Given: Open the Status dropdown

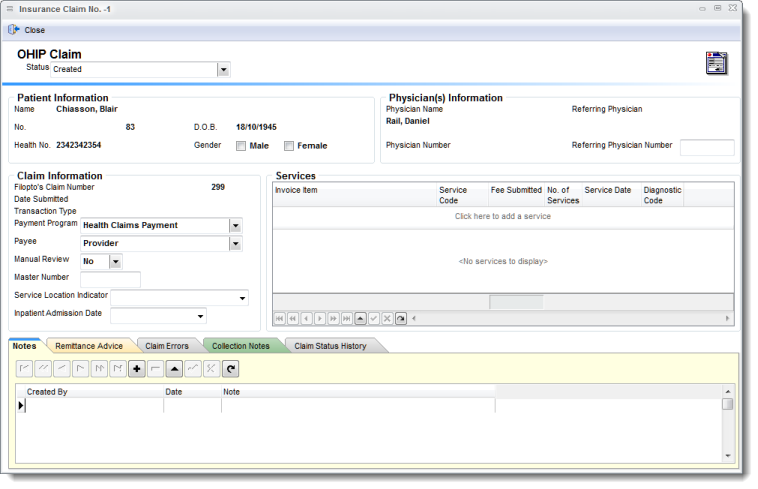Looking at the screenshot, I should [x=223, y=70].
